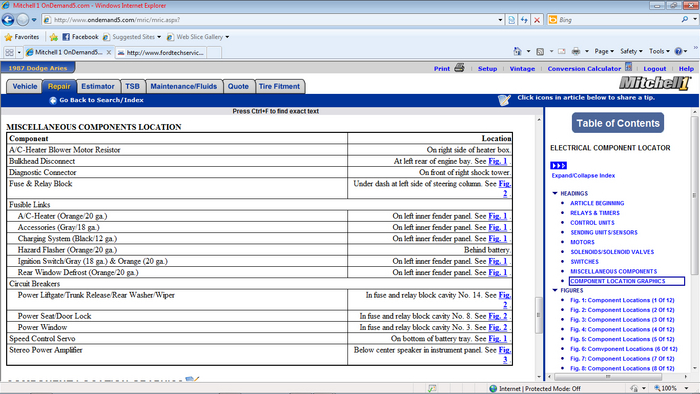This screenshot has height=394, width=700.
Task: Click the Setup link
Action: [x=488, y=69]
